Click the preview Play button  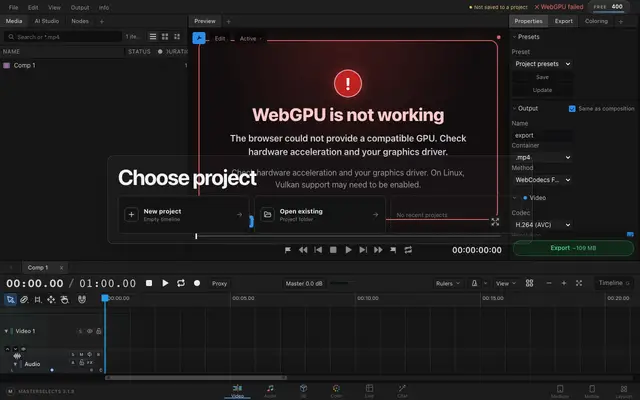coord(348,250)
